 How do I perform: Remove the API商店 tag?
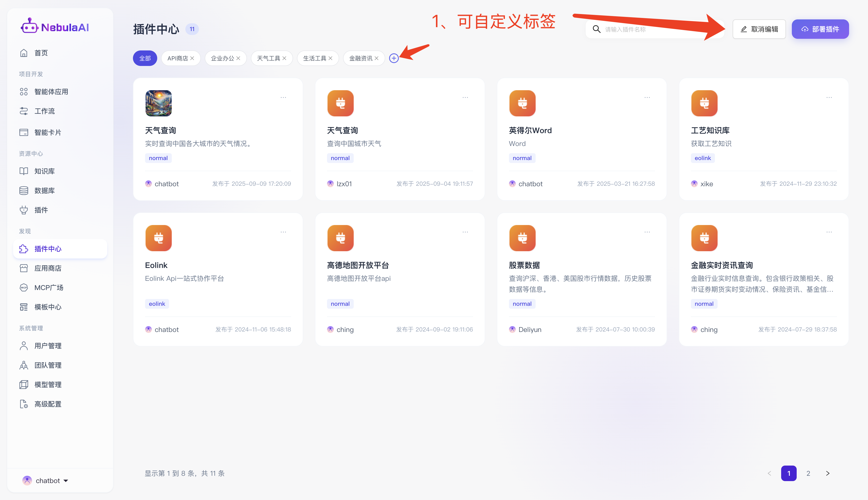(x=192, y=58)
